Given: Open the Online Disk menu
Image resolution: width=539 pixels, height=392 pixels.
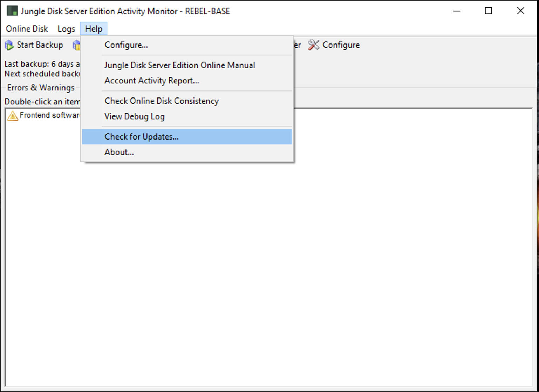Looking at the screenshot, I should [27, 29].
